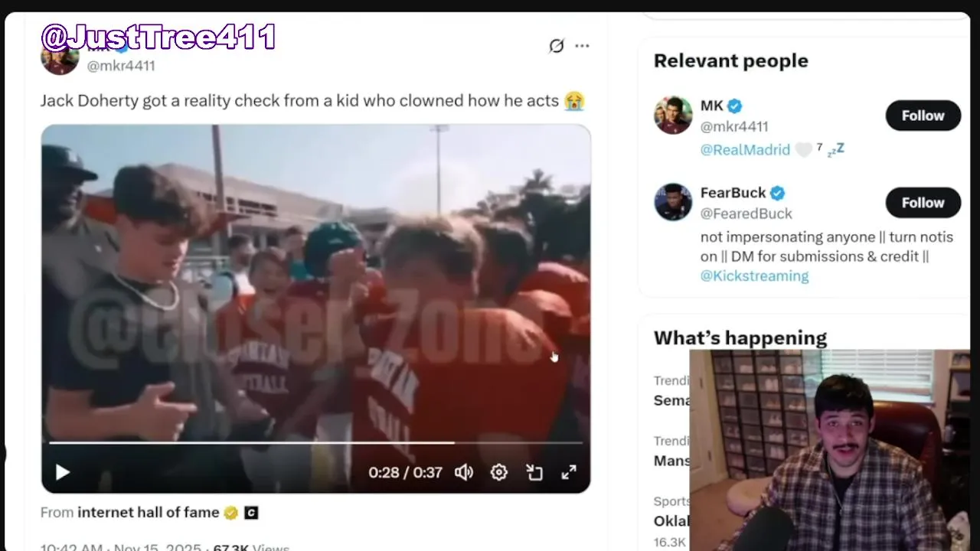
Task: Play the video with the play icon
Action: [63, 472]
